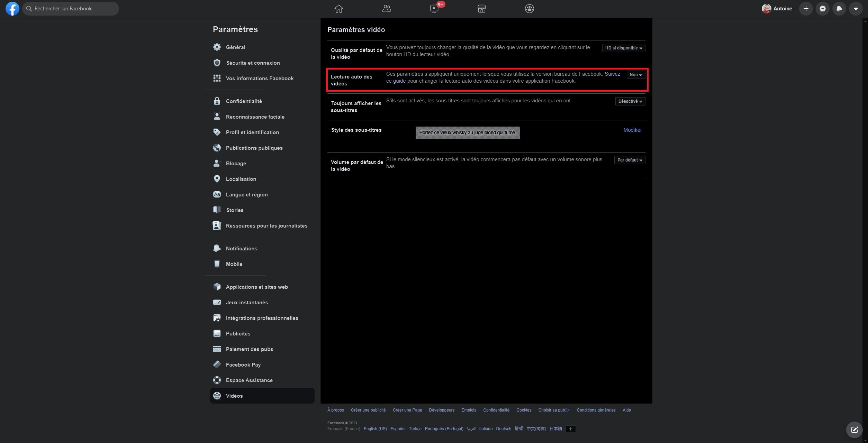
Task: Open the HD si disponible dropdown
Action: point(623,48)
